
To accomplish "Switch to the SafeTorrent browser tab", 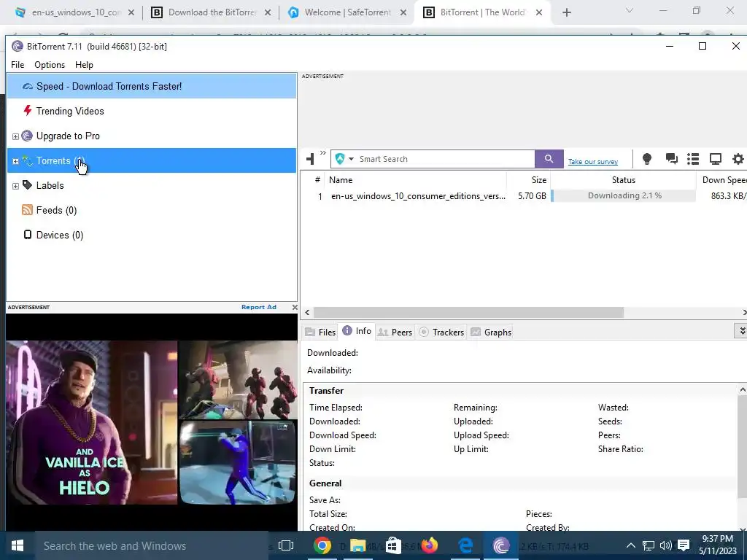I will coord(348,12).
